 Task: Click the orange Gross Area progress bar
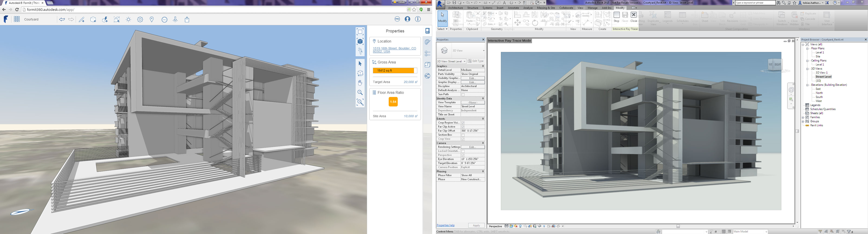(393, 71)
